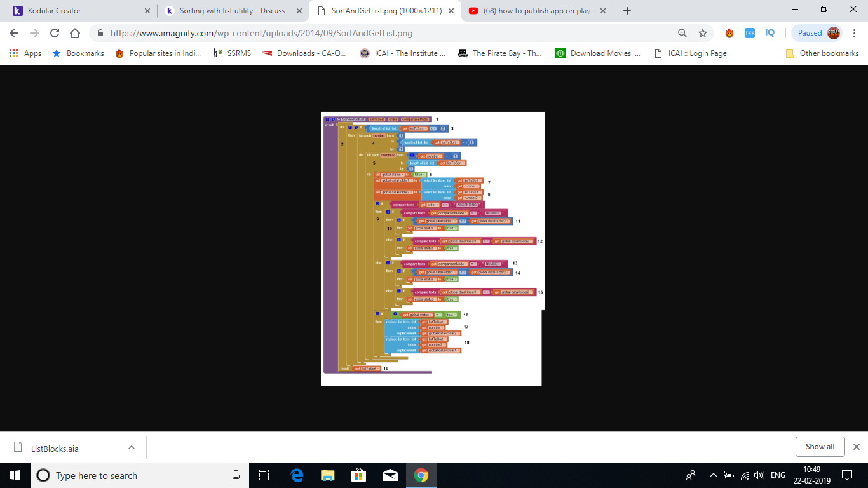The width and height of the screenshot is (868, 488).
Task: Open the clock and calendar flyout
Action: [x=813, y=475]
